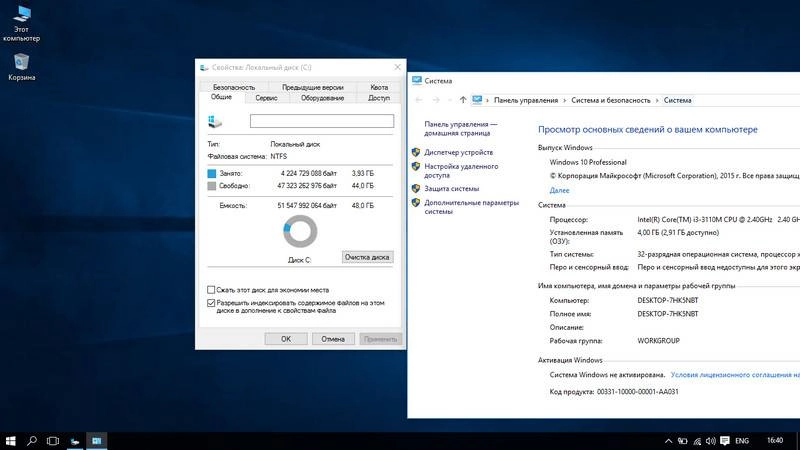The width and height of the screenshot is (800, 450).
Task: Click OK in disk properties
Action: pyautogui.click(x=286, y=339)
